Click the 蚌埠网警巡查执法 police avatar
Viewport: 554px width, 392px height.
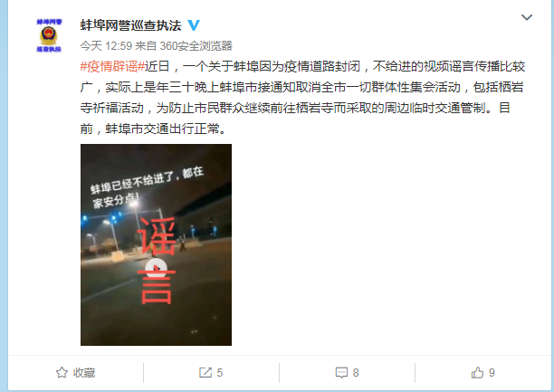point(49,35)
